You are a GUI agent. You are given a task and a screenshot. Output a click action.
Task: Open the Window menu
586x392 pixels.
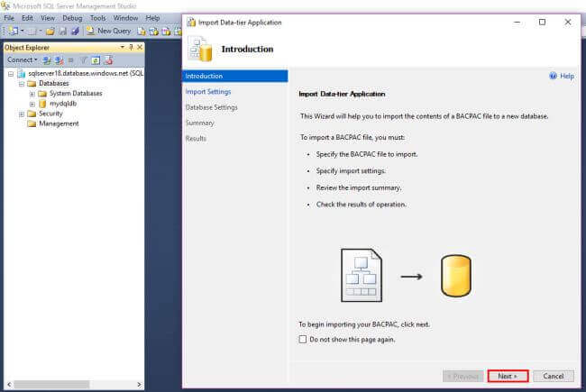coord(125,18)
